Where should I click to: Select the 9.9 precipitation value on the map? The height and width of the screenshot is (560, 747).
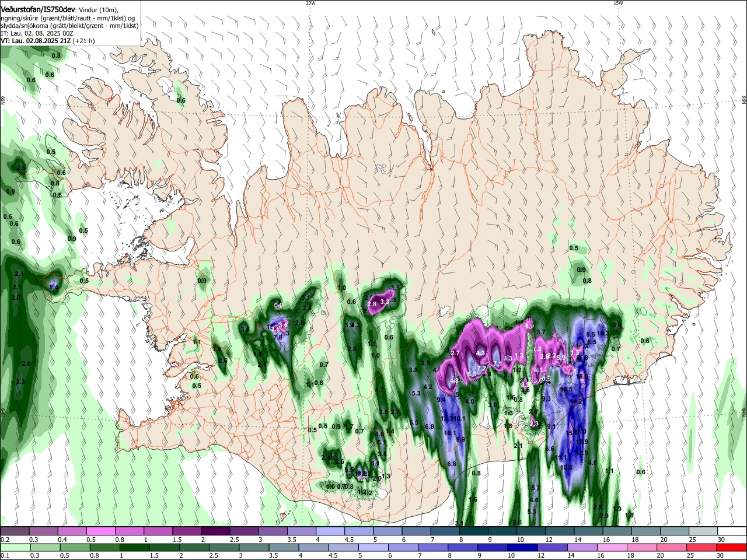pyautogui.click(x=460, y=439)
